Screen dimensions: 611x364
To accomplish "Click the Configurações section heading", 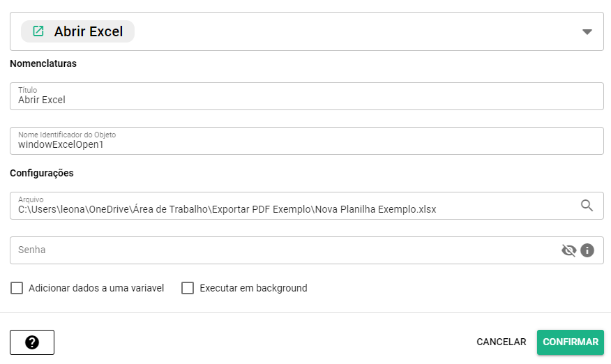I will click(42, 173).
